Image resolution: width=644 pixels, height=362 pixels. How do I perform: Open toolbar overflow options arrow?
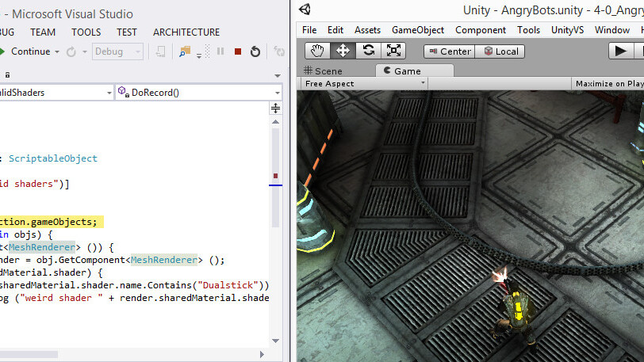tap(199, 55)
